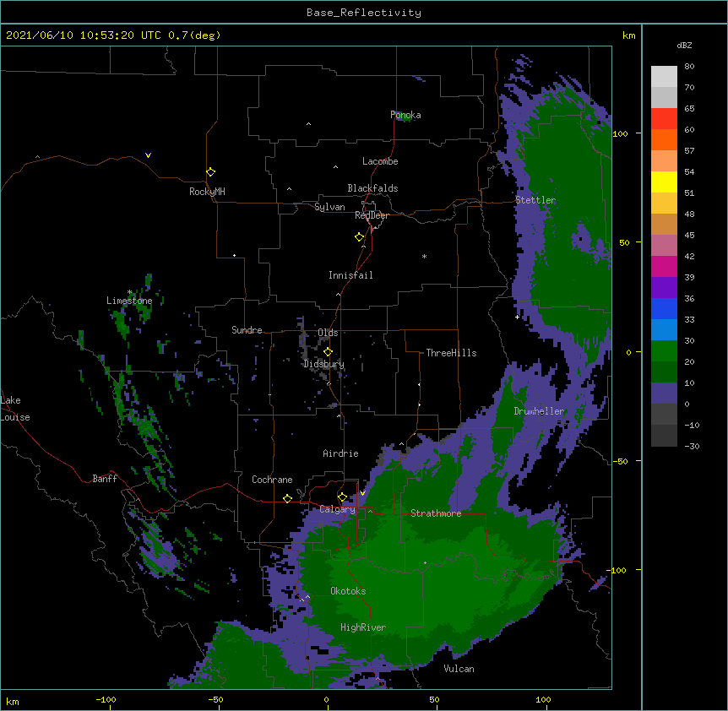728x711 pixels.
Task: Select the orange 60 dBZ legend swatch
Action: tap(664, 139)
